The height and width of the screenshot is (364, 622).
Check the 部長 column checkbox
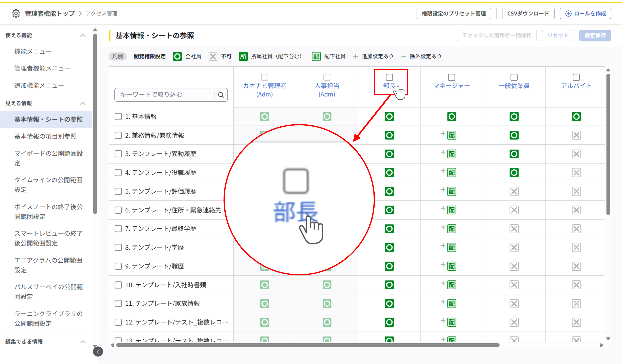click(389, 77)
